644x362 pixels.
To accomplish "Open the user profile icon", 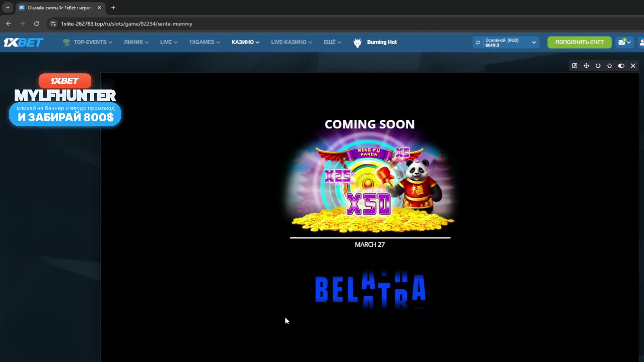I will pyautogui.click(x=641, y=42).
